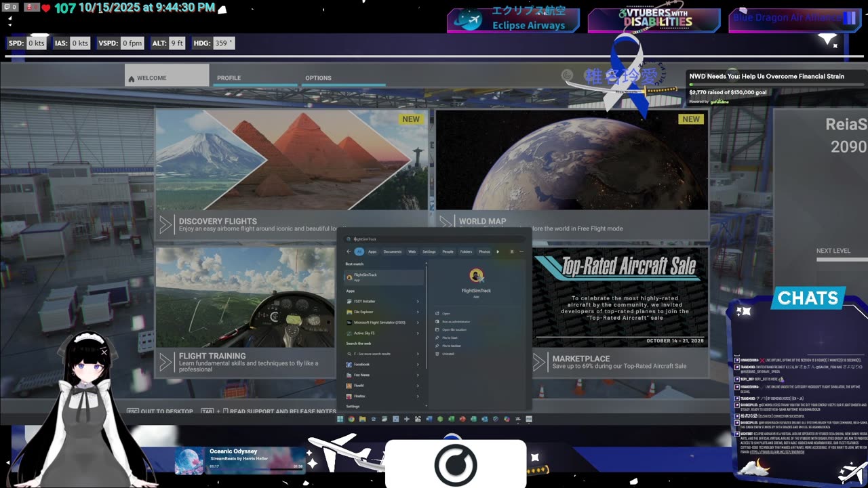Choose Open for FlightSimTrack
The image size is (868, 488).
coord(446,313)
